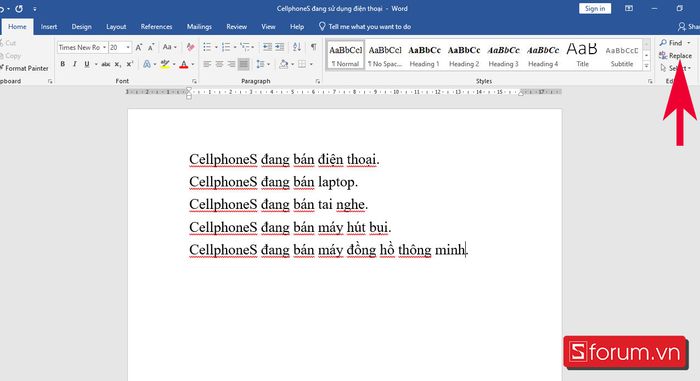This screenshot has height=381, width=700.
Task: Decrease indent icon
Action: (267, 47)
